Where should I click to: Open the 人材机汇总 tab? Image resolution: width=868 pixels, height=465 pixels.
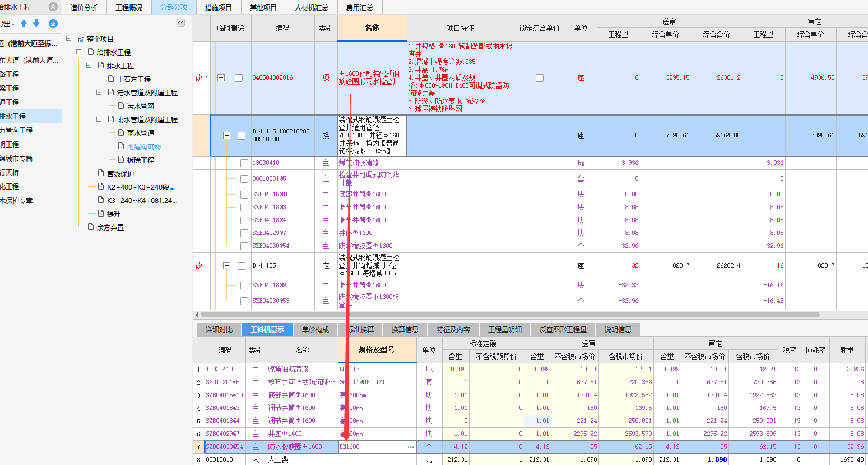312,7
